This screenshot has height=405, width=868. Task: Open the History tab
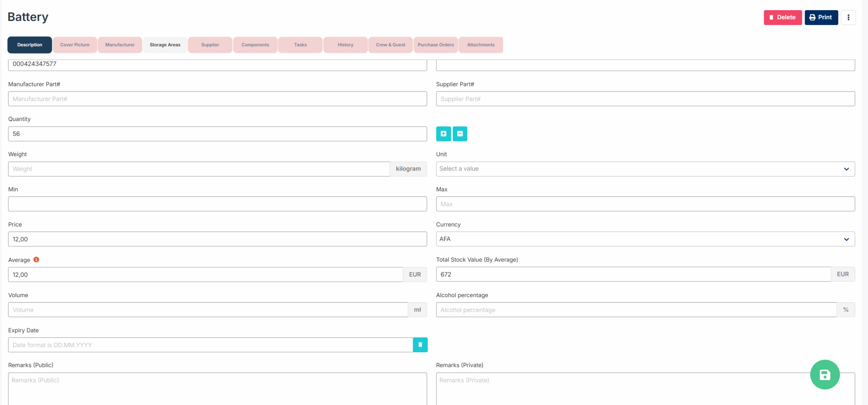pos(346,45)
